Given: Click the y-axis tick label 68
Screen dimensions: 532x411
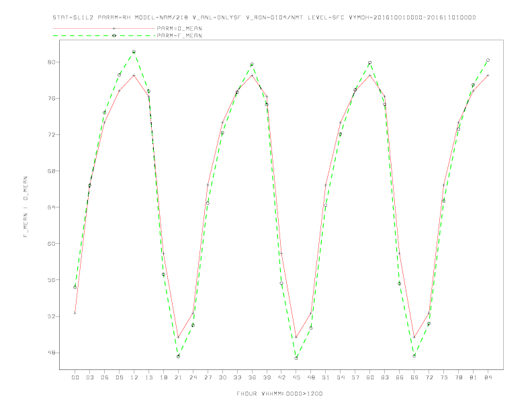Looking at the screenshot, I should tap(52, 171).
